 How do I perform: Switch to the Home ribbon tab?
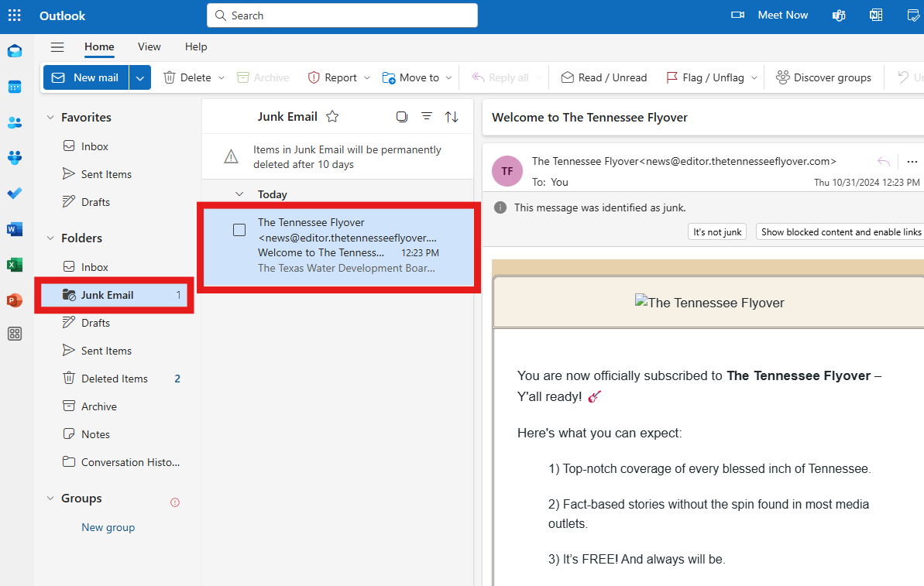(99, 47)
